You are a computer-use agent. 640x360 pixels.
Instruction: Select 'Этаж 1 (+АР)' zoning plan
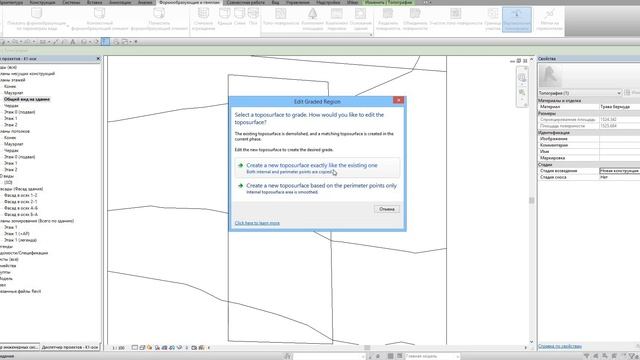coord(16,233)
